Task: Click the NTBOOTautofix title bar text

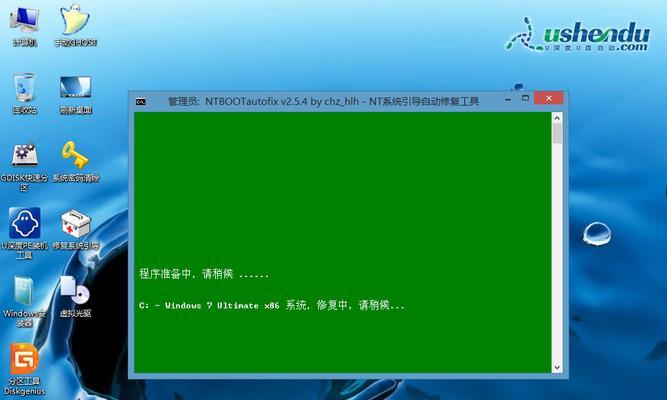Action: coord(323,101)
